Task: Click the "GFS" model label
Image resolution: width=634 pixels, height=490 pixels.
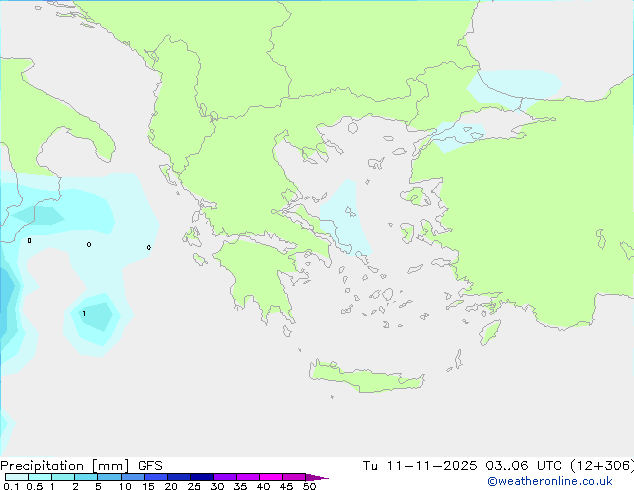Action: click(150, 466)
